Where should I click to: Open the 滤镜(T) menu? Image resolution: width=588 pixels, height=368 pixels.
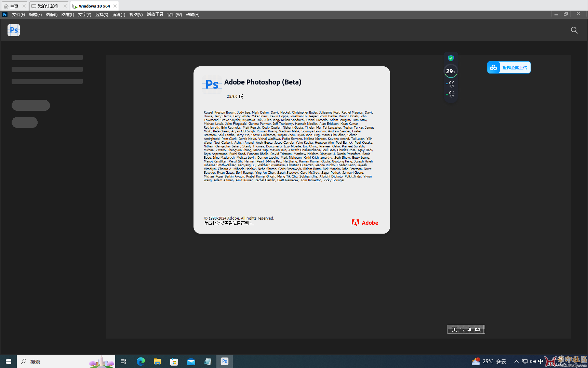(x=119, y=15)
